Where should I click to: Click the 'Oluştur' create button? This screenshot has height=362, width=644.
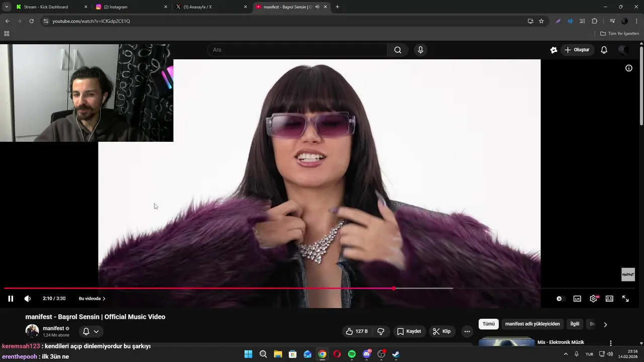[x=577, y=50]
